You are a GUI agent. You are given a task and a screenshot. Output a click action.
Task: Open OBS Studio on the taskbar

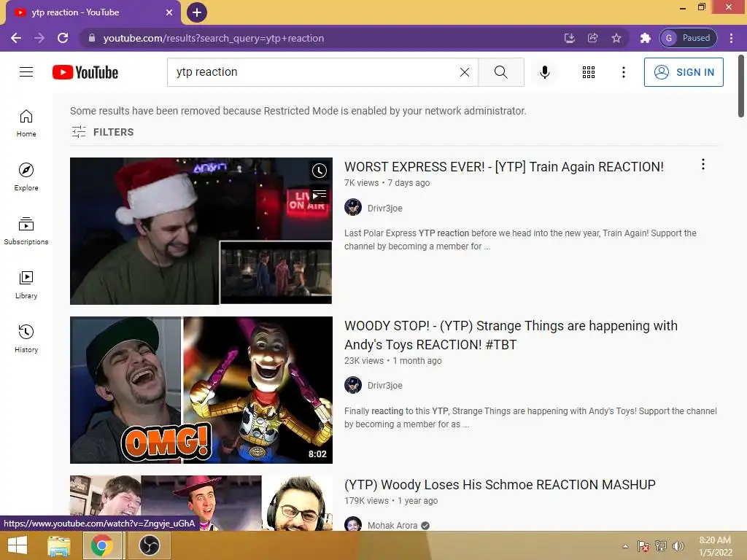(x=149, y=545)
